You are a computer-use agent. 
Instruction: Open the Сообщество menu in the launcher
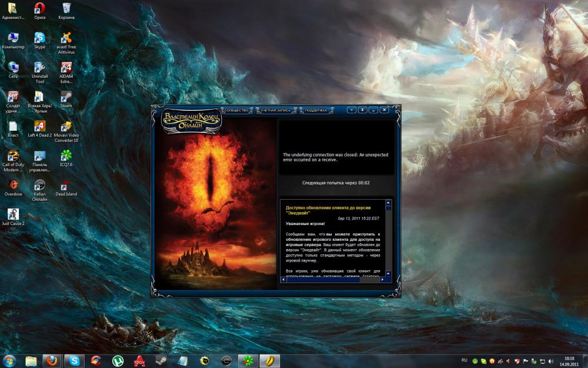coord(236,110)
